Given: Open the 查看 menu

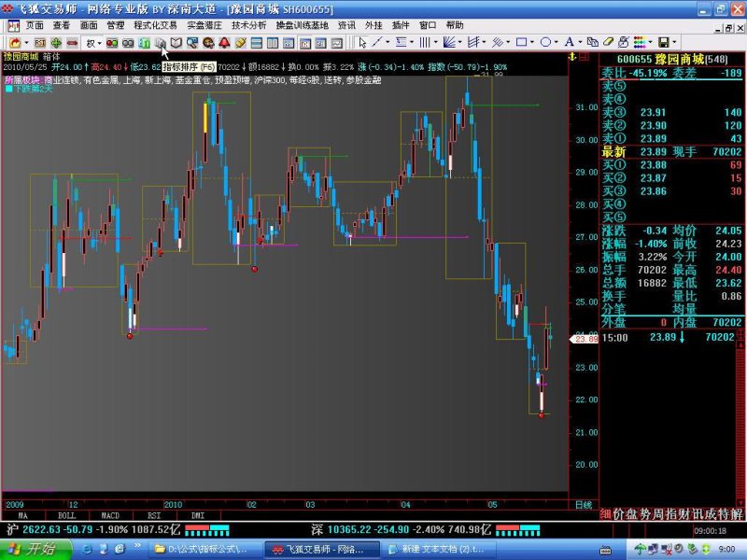Looking at the screenshot, I should point(62,25).
